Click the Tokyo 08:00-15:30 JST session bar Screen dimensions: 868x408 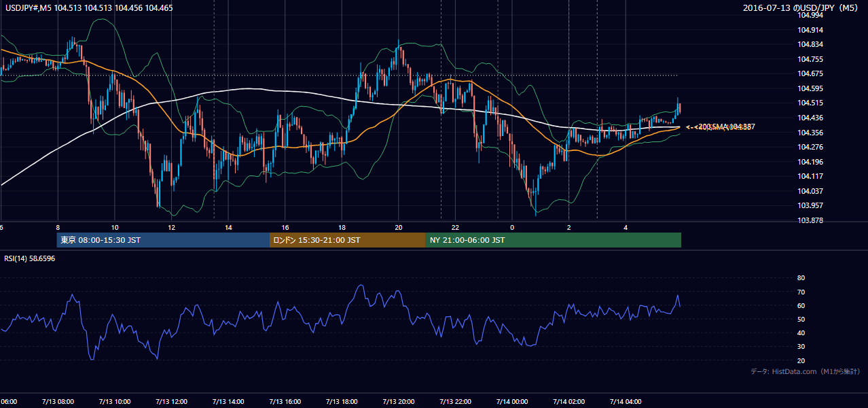(163, 240)
